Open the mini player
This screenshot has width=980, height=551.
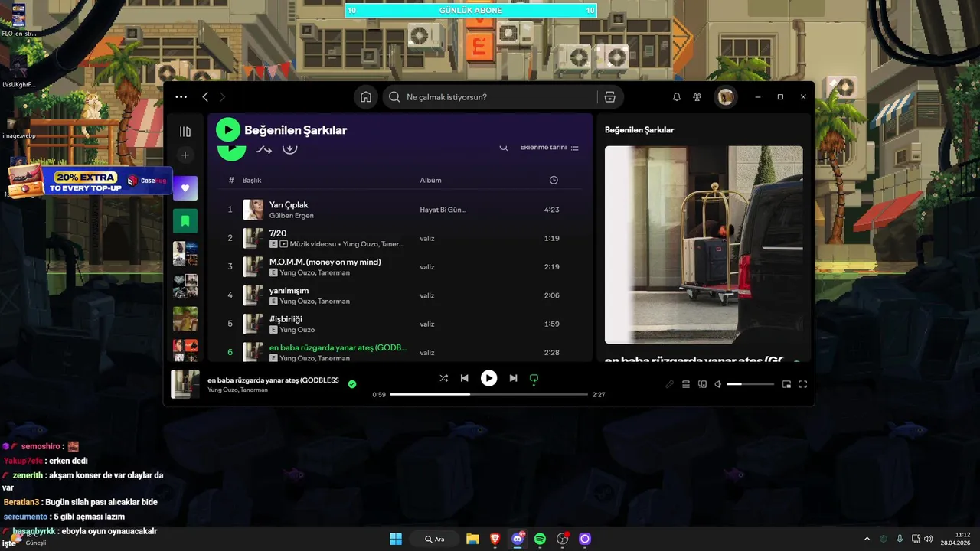click(786, 384)
